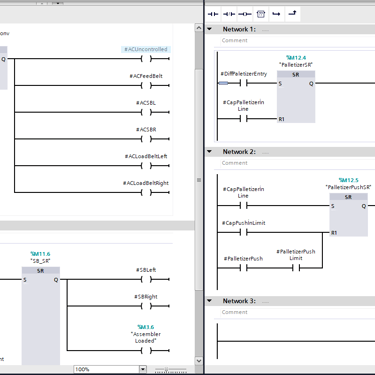The height and width of the screenshot is (375, 375).
Task: Select the #CapPalletizerInLine contact in Network 1
Action: [243, 119]
